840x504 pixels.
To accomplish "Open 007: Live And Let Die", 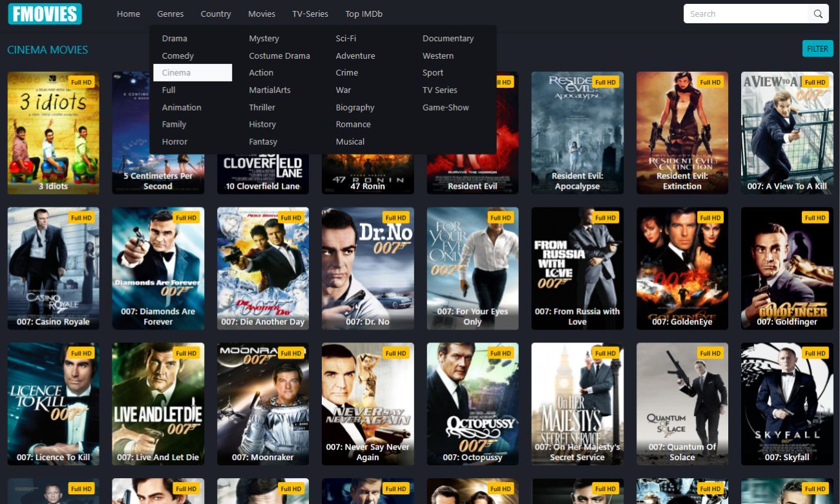I will pos(158,404).
